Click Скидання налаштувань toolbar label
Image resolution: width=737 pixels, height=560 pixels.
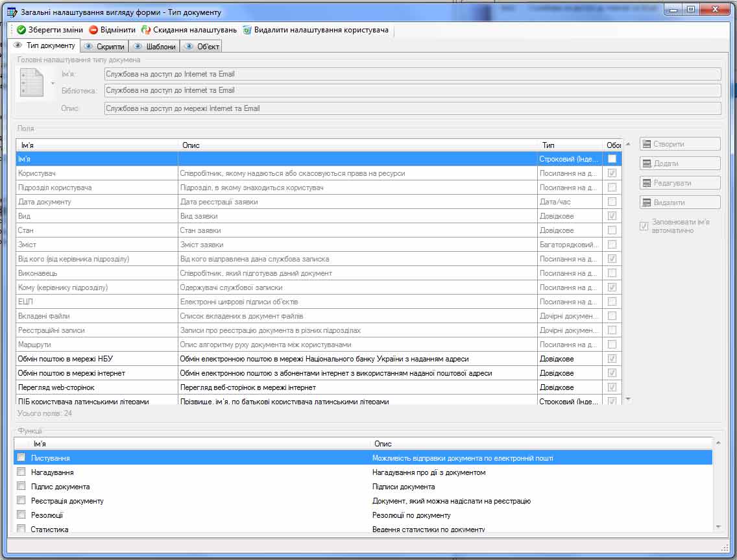pos(195,30)
